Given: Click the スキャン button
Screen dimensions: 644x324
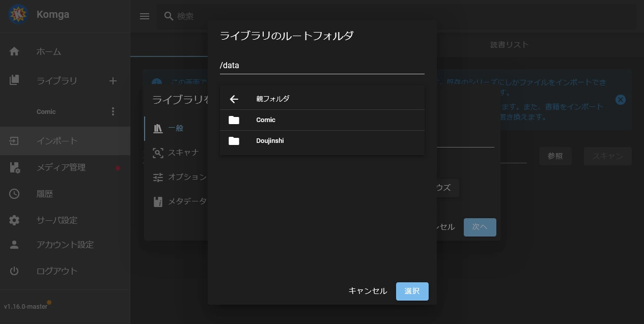Looking at the screenshot, I should [608, 156].
